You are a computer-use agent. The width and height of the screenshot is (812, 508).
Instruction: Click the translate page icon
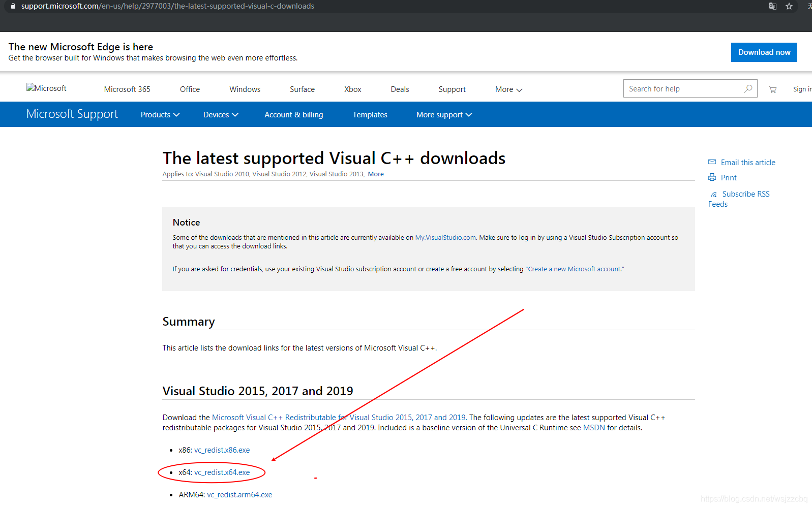(773, 6)
